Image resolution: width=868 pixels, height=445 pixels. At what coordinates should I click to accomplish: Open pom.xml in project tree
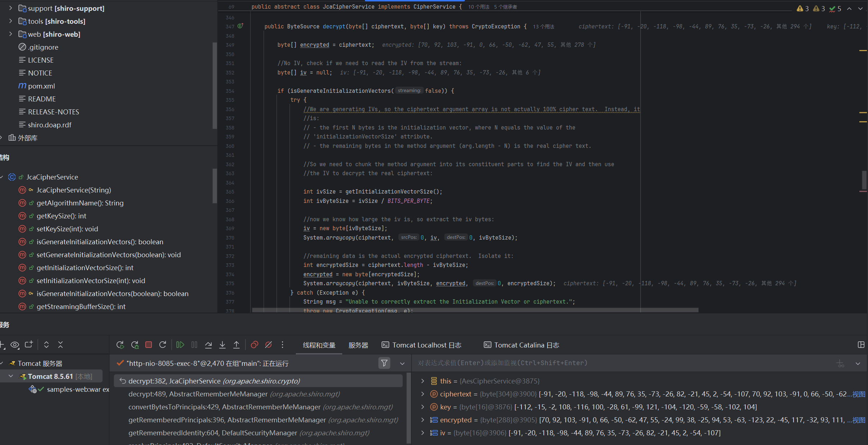tap(41, 86)
